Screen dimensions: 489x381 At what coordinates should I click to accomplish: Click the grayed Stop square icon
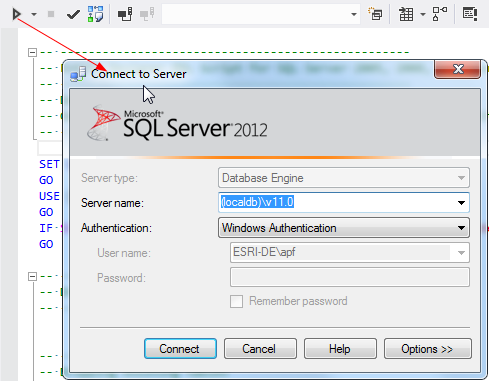coord(51,14)
